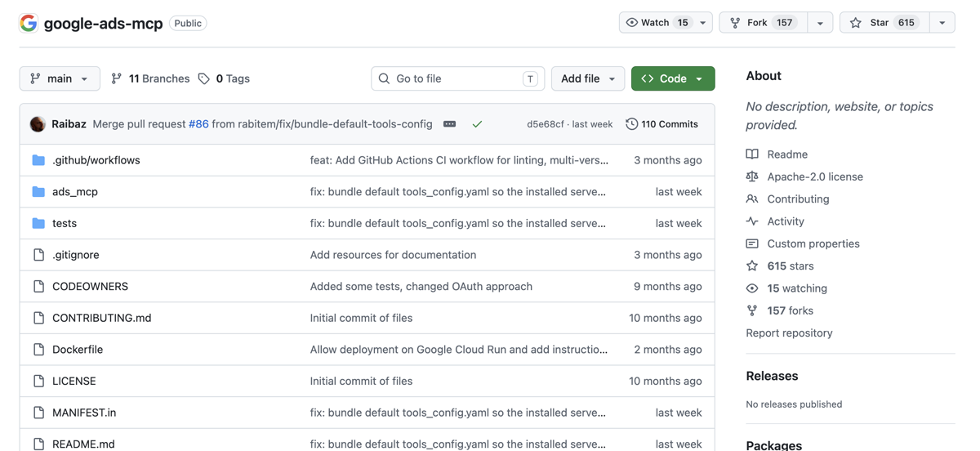
Task: Open the README.md file
Action: 83,444
